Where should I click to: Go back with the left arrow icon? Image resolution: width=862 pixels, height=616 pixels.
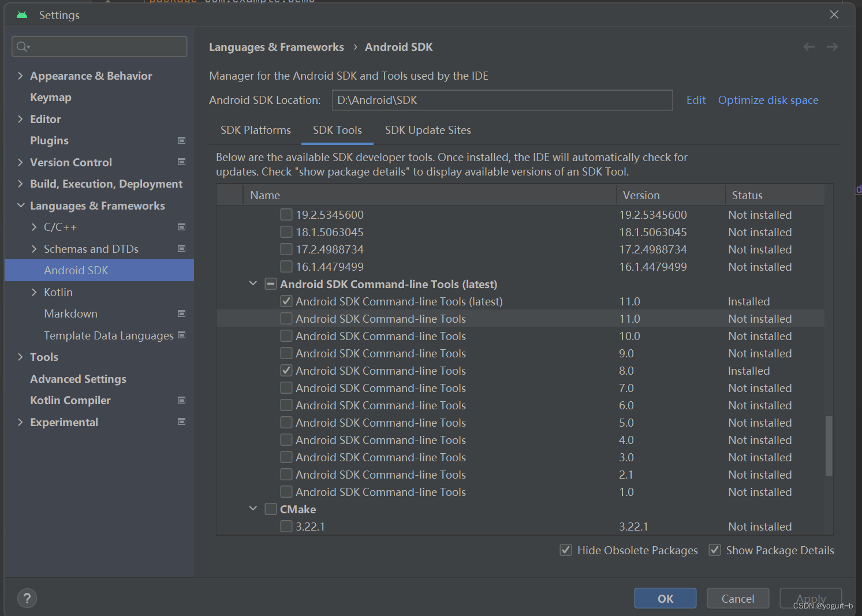click(809, 47)
